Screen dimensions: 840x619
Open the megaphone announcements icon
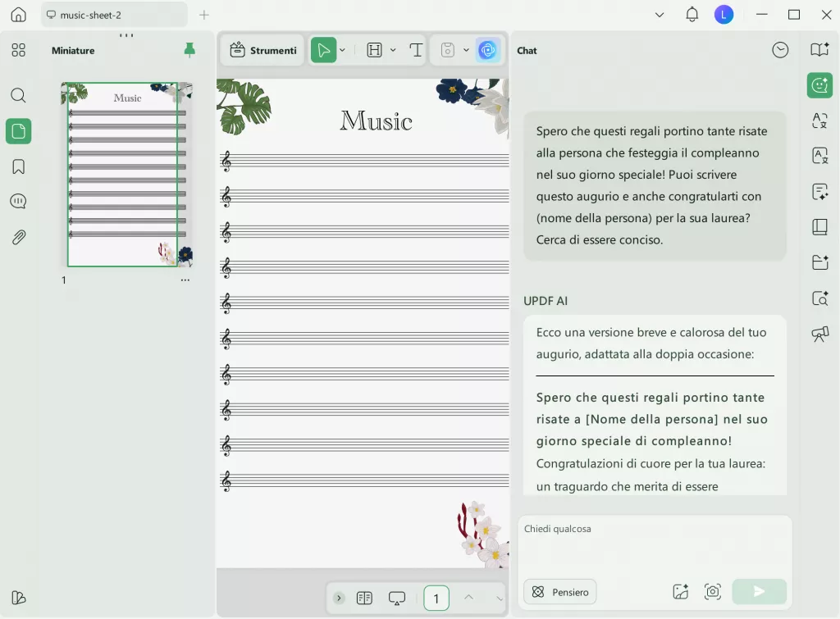pos(819,335)
